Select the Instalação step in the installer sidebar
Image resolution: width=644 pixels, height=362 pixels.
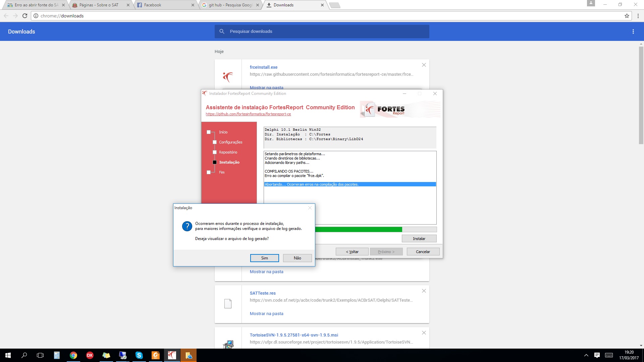pos(229,162)
